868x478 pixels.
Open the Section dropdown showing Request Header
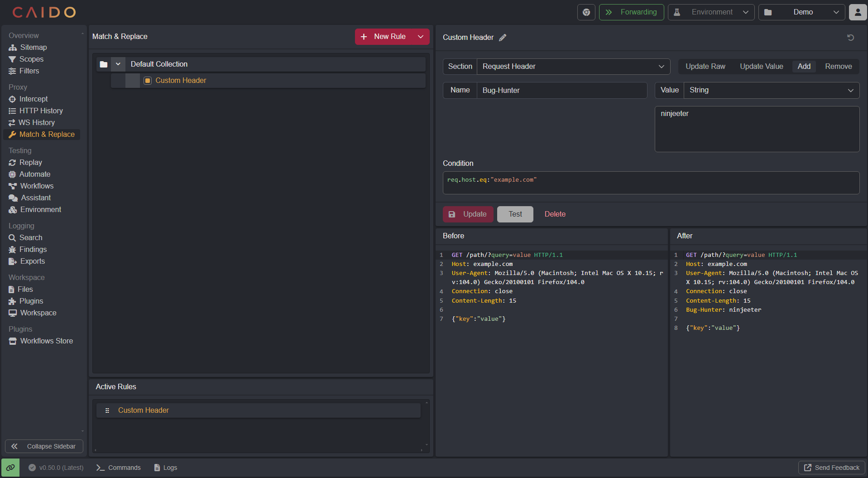[573, 67]
